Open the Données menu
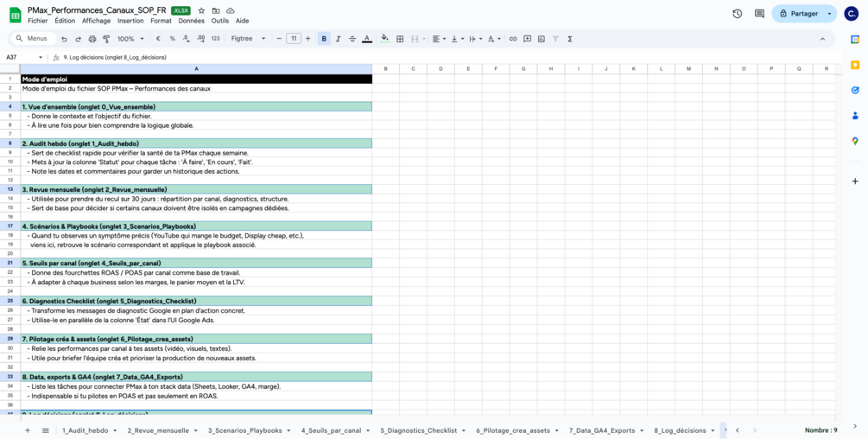 191,21
